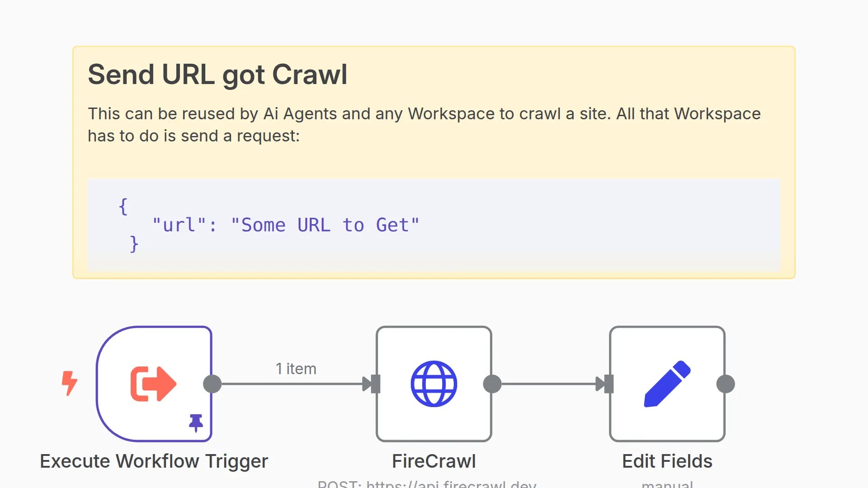Screen dimensions: 868x488
Task: Click the FireCrawl node input connector
Action: (x=376, y=384)
